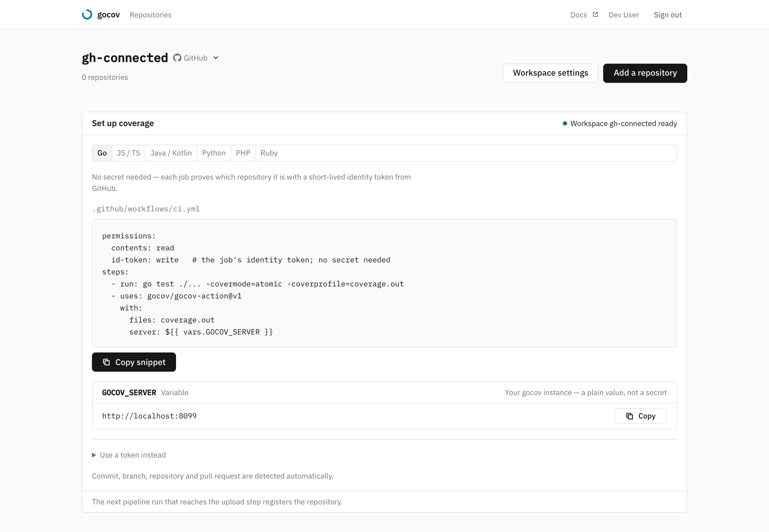
Task: Click the GitHub octocat icon beside gh-connected
Action: 177,58
